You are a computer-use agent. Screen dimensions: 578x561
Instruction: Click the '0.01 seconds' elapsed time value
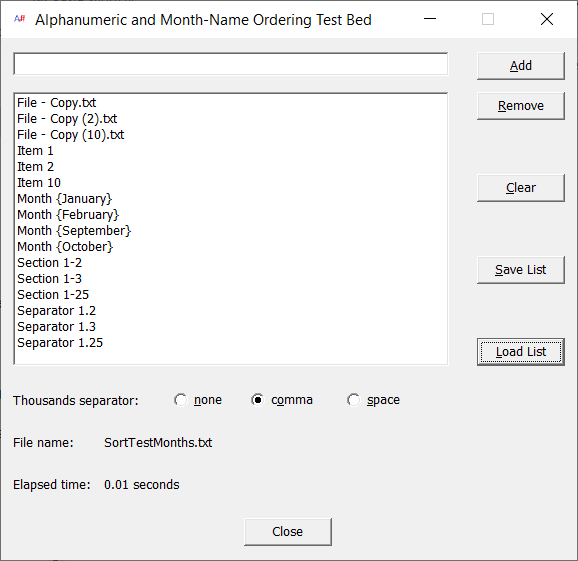(142, 485)
